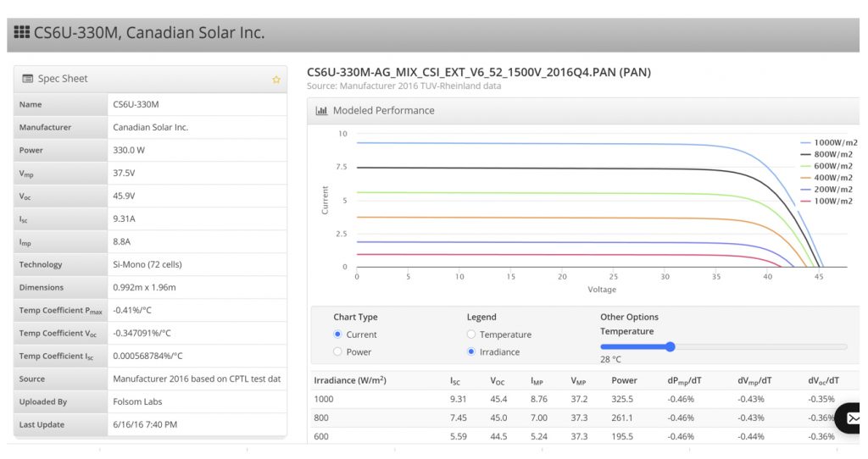This screenshot has width=868, height=459.
Task: Click Manufacturer value Canadian Solar Inc.
Action: coord(151,127)
